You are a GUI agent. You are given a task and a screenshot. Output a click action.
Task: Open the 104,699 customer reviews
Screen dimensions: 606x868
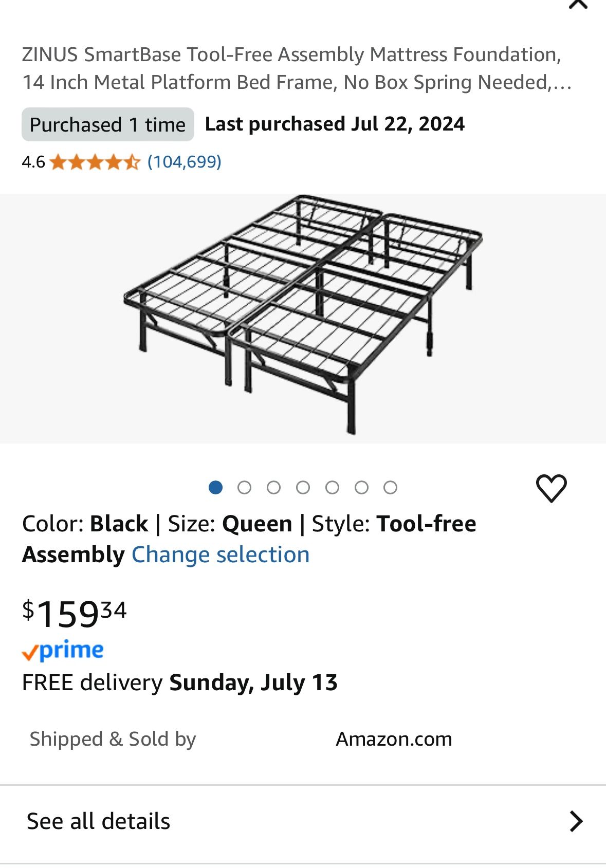pyautogui.click(x=184, y=162)
